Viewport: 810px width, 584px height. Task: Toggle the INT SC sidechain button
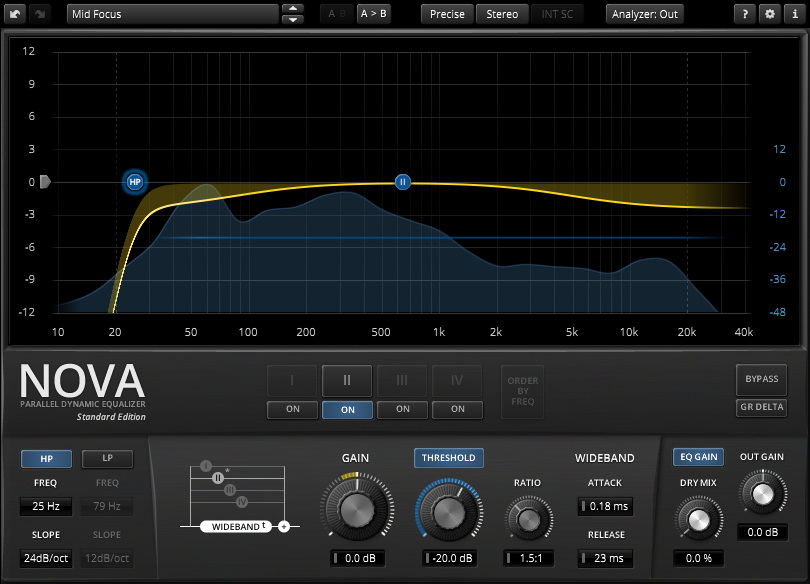click(x=557, y=14)
